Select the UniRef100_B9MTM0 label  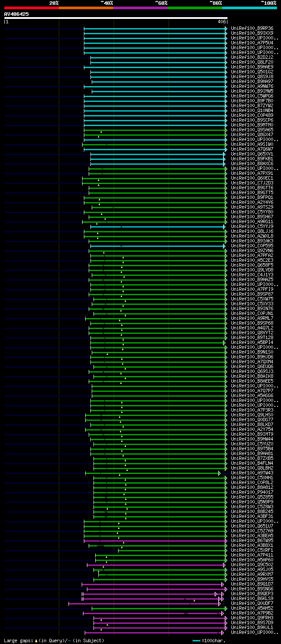click(x=252, y=125)
